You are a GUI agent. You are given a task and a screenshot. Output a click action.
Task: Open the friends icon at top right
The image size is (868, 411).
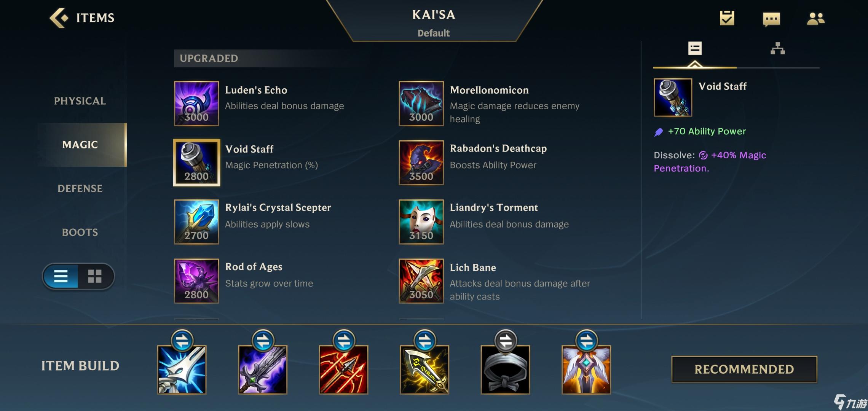click(x=815, y=18)
